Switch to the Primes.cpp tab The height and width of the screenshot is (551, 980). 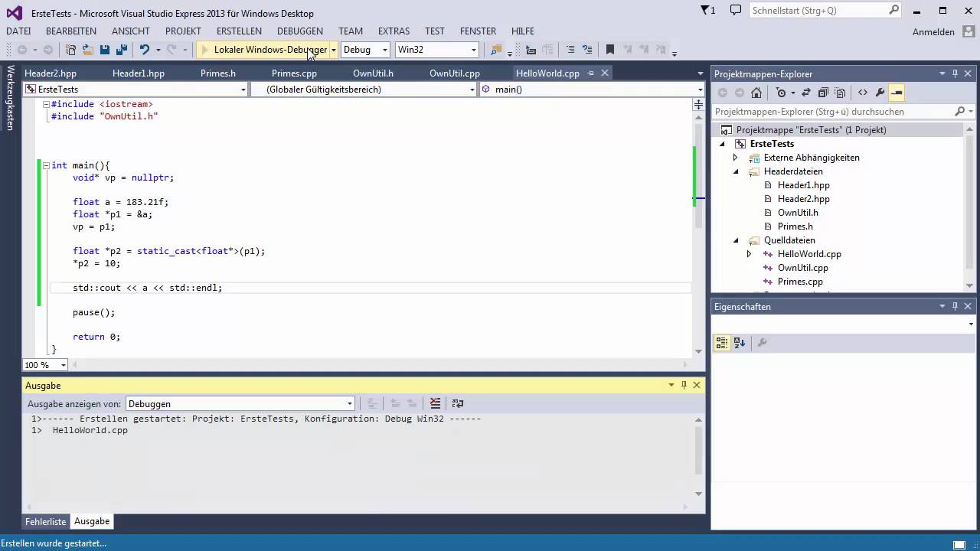click(x=294, y=73)
